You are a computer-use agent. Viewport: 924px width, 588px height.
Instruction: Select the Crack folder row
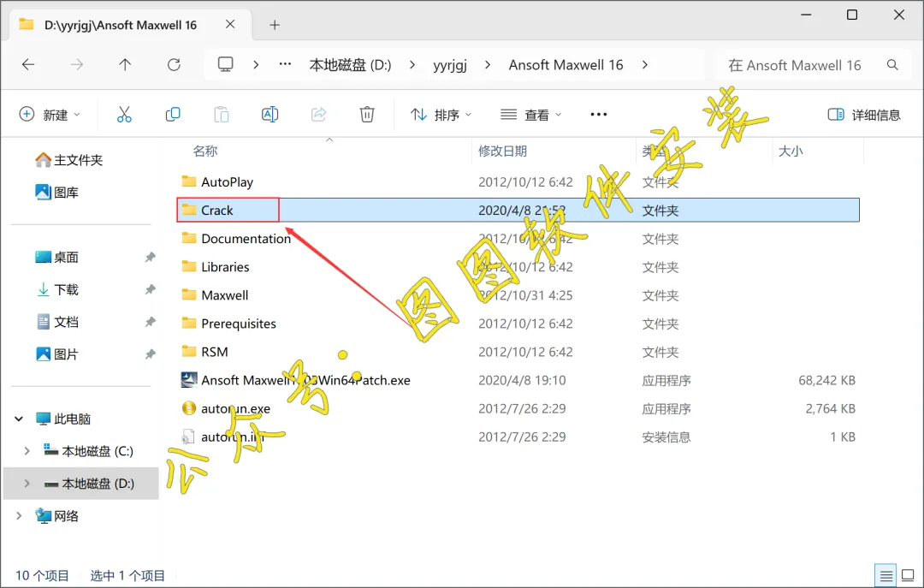518,210
